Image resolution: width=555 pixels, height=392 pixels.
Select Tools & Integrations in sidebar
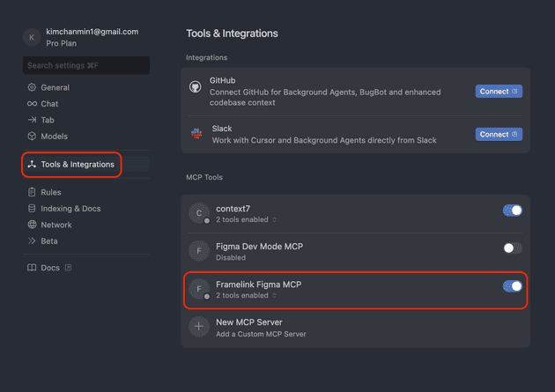(86, 164)
